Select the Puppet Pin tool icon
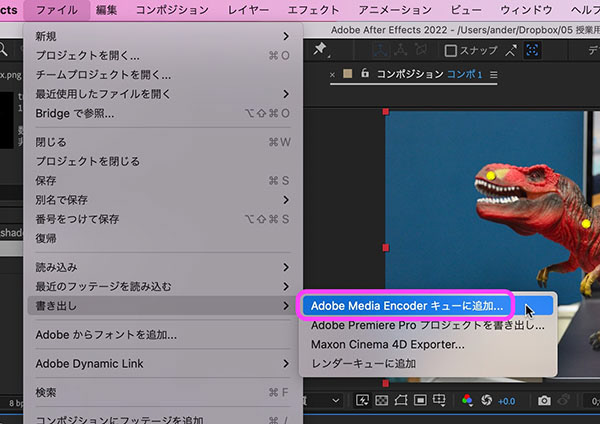This screenshot has width=600, height=424. coord(320,49)
